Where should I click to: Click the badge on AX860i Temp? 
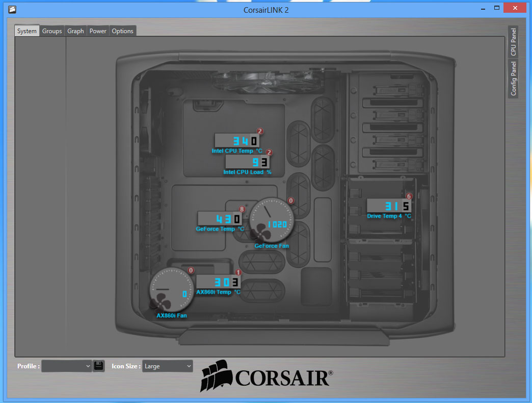click(x=238, y=272)
